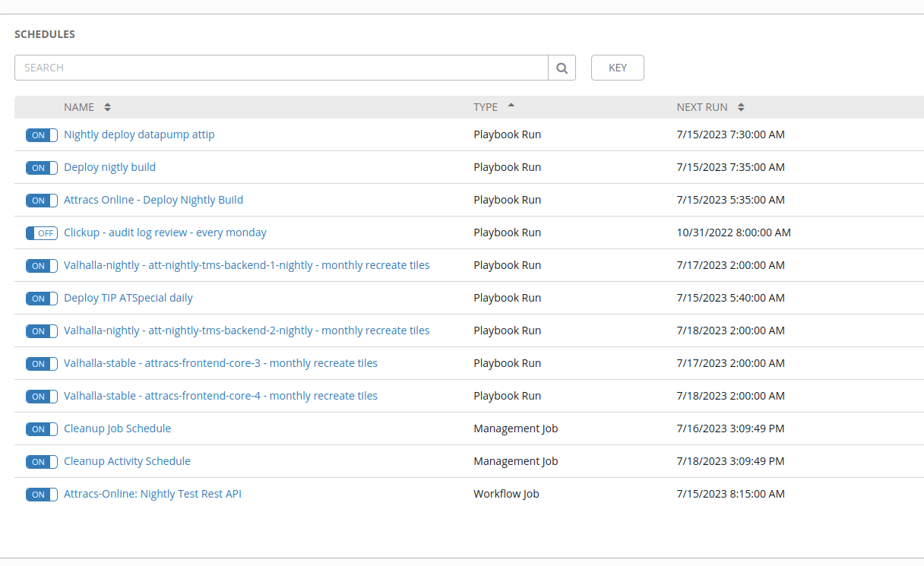924x566 pixels.
Task: Open Deploy nigtly build schedule
Action: (x=109, y=167)
